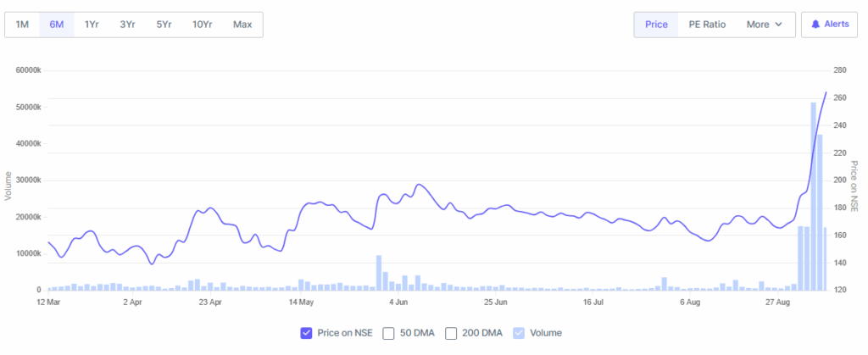Click the 23 Apr date label

point(209,301)
